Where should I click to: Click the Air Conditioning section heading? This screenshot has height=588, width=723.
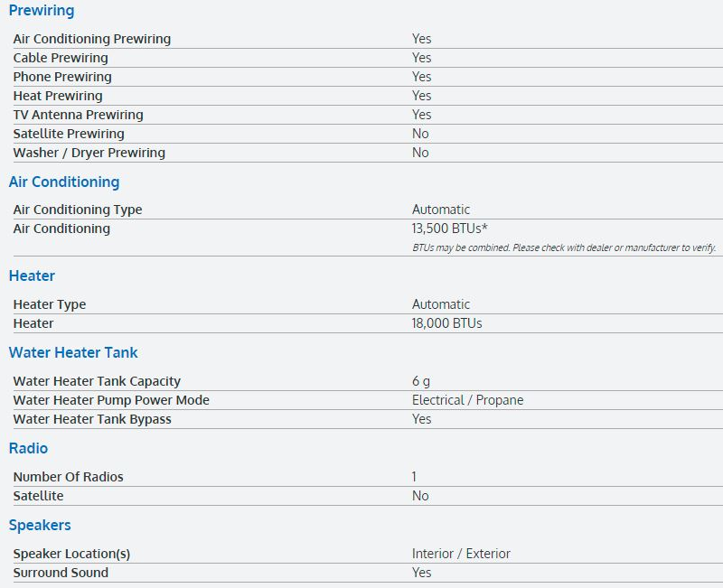[64, 182]
